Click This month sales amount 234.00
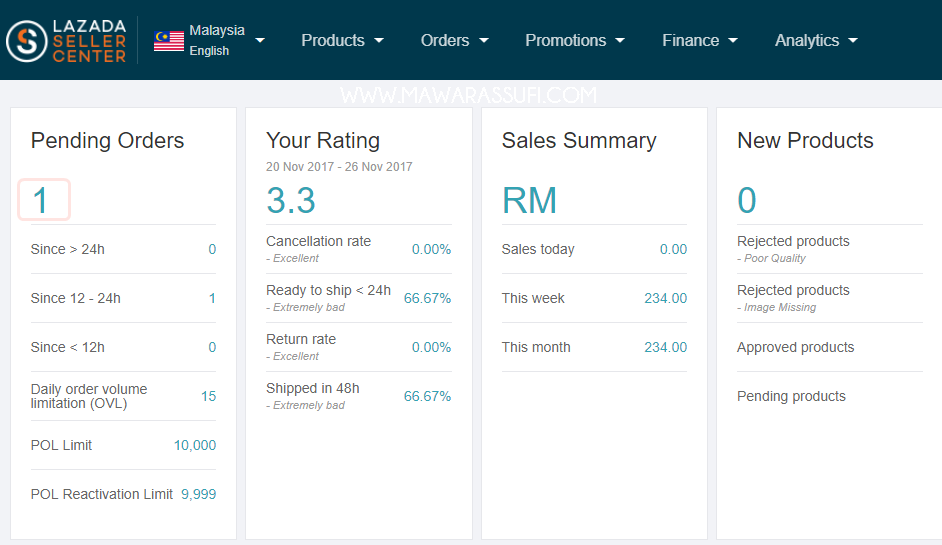 pyautogui.click(x=665, y=347)
